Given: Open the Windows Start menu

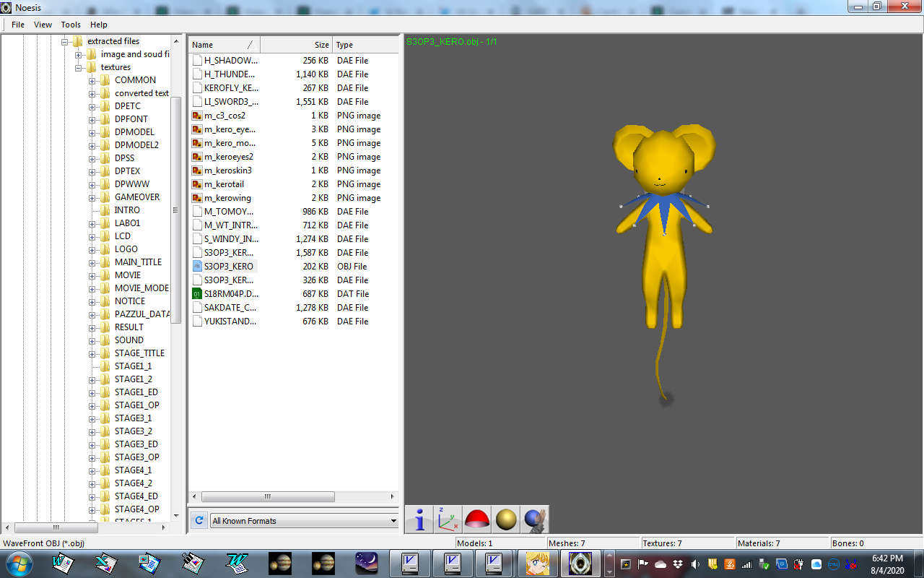Looking at the screenshot, I should (18, 563).
